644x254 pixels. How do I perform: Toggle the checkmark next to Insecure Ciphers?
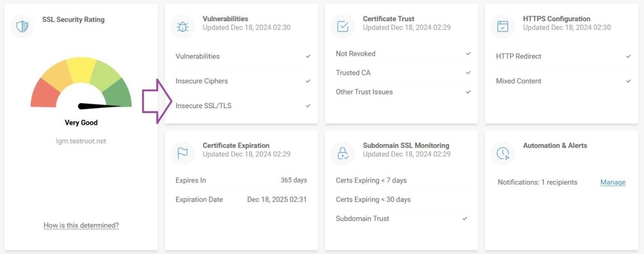pos(308,81)
